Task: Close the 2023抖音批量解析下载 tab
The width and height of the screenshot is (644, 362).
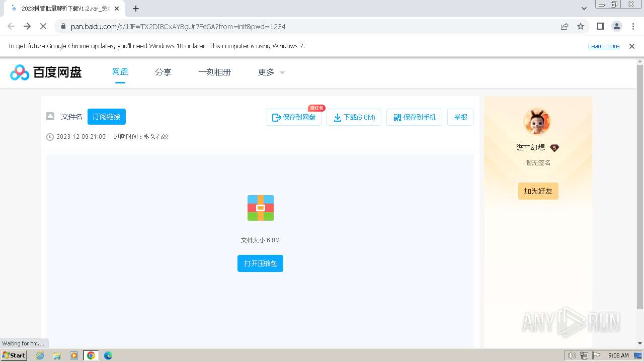Action: [117, 9]
